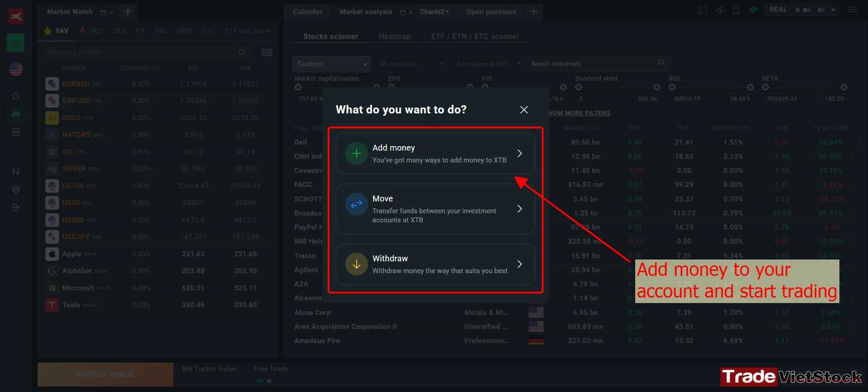Click the square star icon in the sidebar

16,132
